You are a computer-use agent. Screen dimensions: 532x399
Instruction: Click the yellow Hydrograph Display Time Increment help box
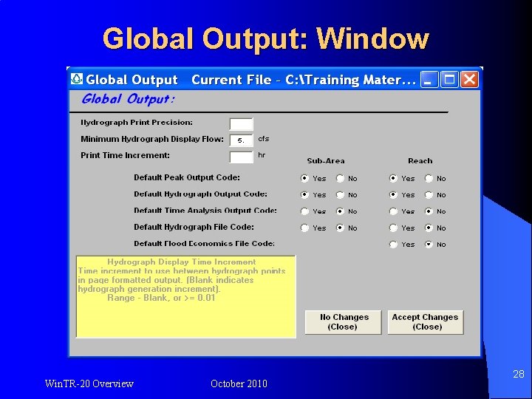186,297
